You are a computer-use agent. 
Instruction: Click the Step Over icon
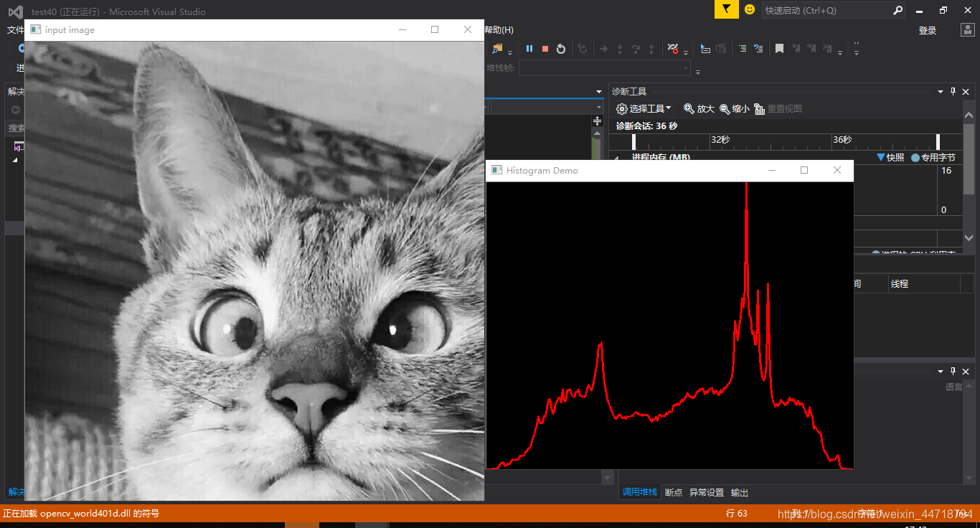636,49
